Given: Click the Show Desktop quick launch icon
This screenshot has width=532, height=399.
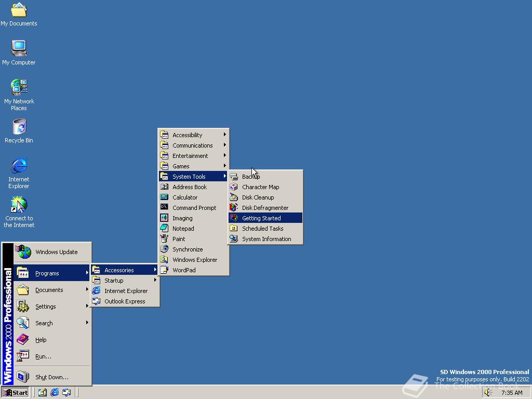Looking at the screenshot, I should [x=42, y=393].
